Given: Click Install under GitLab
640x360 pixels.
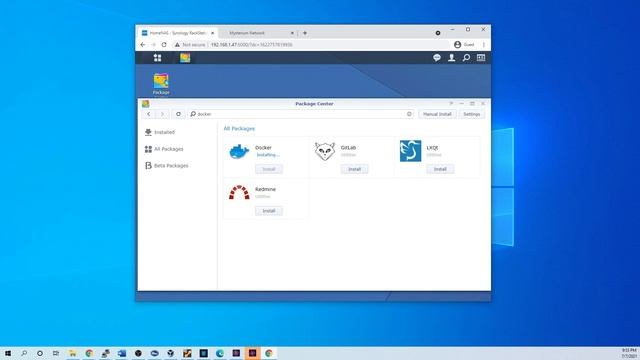Looking at the screenshot, I should [354, 169].
